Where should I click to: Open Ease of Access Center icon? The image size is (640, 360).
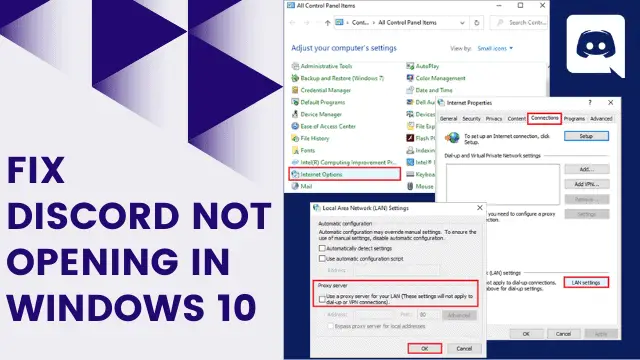click(295, 126)
